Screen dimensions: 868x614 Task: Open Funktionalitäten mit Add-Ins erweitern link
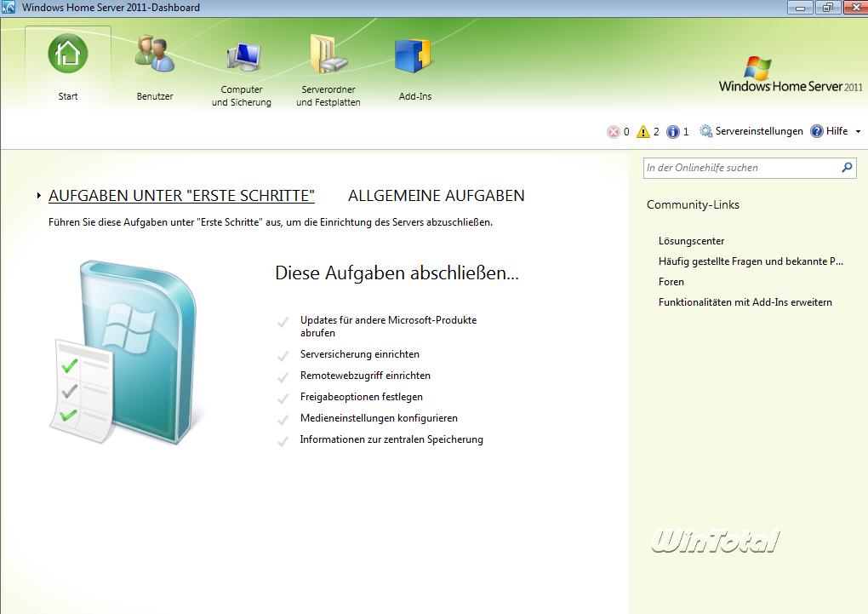(x=745, y=302)
